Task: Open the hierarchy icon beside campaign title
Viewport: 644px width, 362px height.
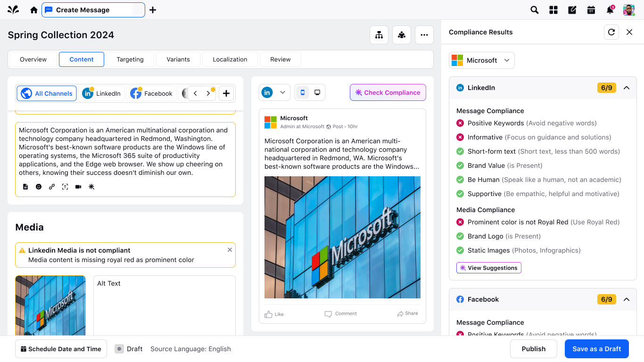Action: (379, 35)
